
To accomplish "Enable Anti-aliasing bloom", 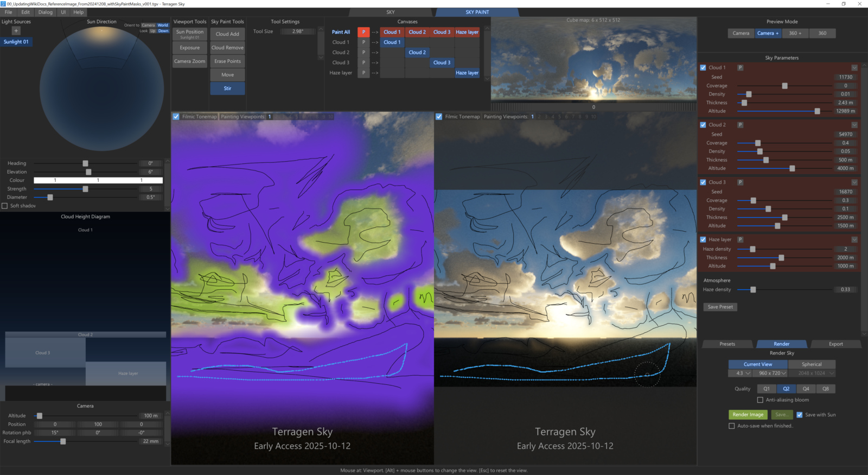I will [760, 400].
